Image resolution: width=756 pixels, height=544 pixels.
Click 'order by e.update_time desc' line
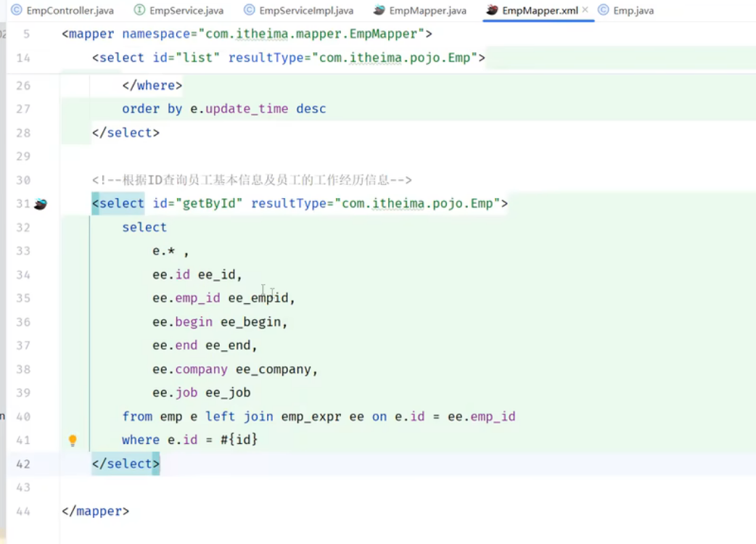(223, 109)
